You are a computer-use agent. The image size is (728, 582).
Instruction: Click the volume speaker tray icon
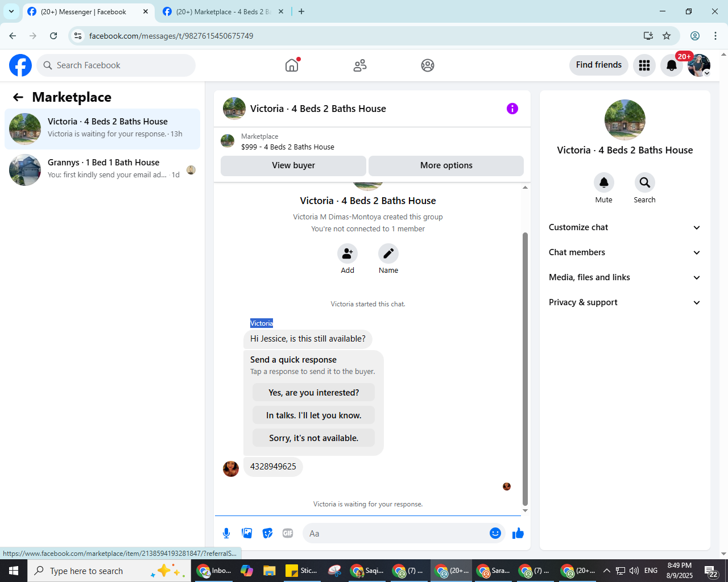(634, 571)
